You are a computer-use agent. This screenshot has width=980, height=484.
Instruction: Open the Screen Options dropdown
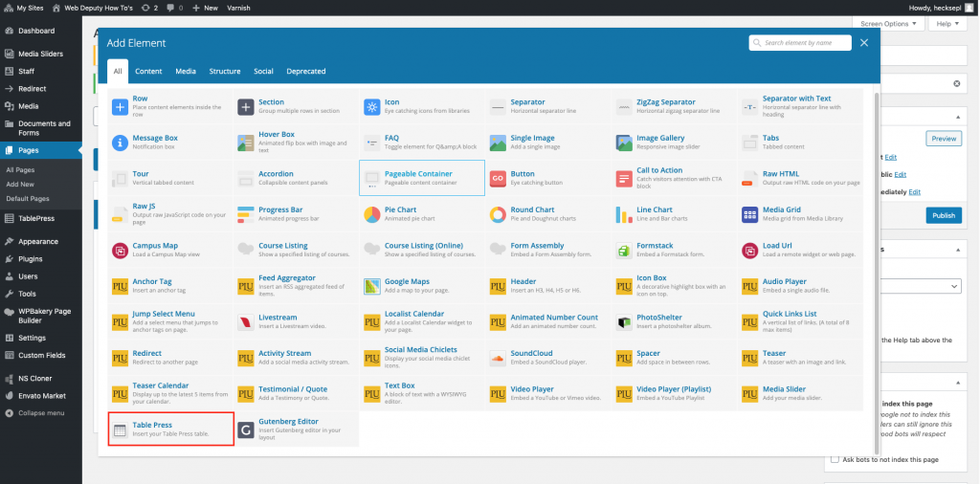(x=888, y=24)
